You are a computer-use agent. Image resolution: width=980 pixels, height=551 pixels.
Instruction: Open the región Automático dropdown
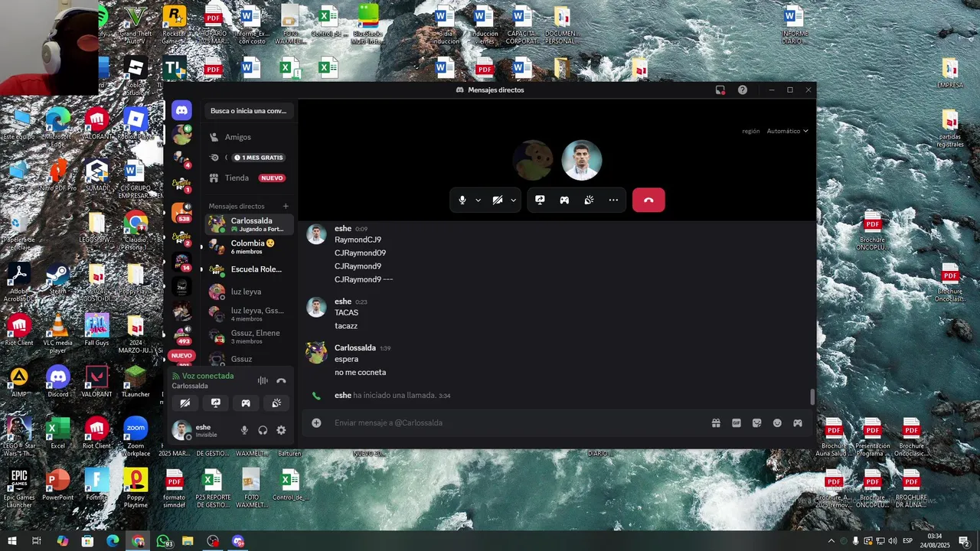pos(787,131)
